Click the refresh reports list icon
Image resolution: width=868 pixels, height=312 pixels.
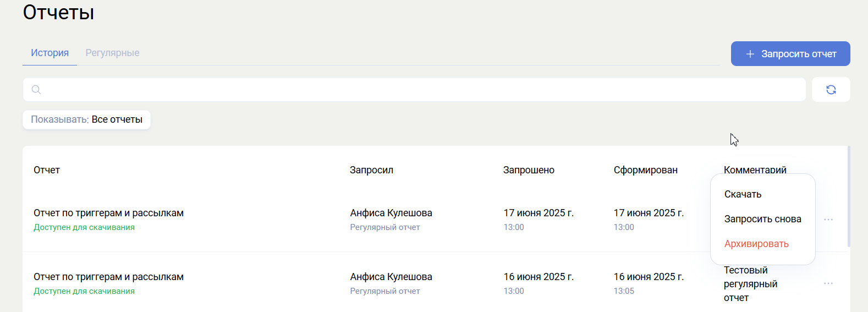831,90
